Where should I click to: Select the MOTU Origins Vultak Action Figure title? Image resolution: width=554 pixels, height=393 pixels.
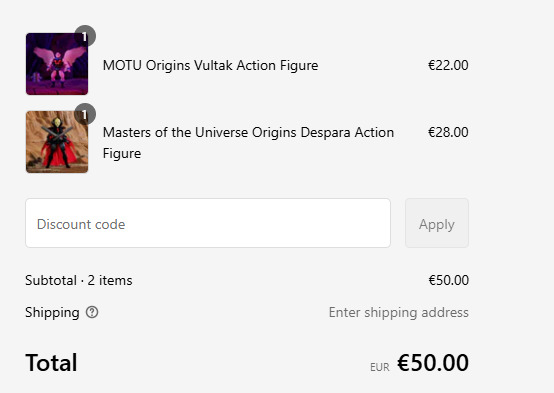210,65
